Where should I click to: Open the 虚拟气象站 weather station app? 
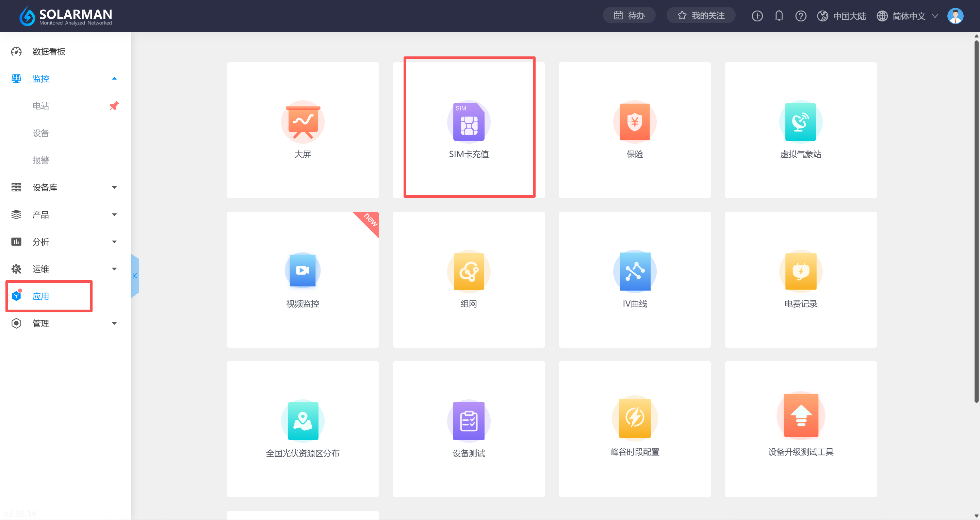pos(800,122)
